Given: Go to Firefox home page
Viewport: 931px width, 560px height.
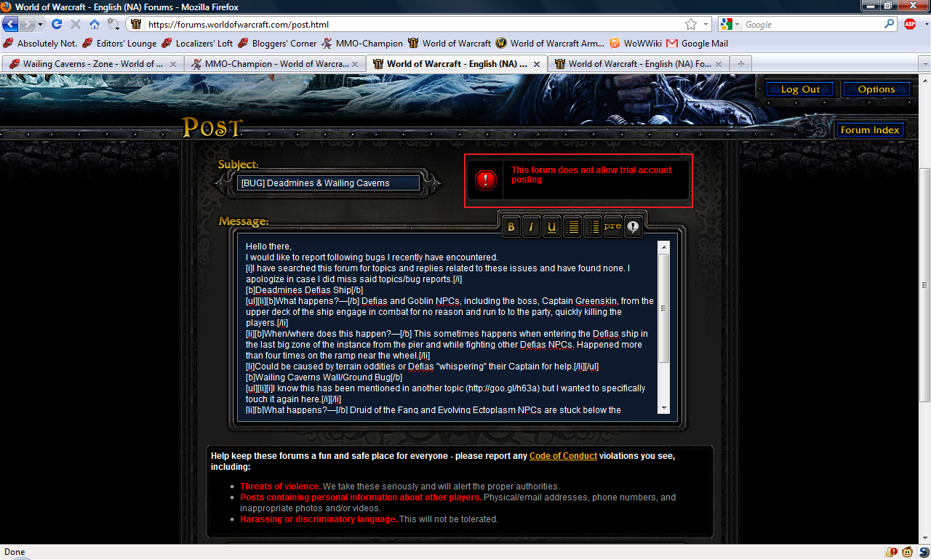Looking at the screenshot, I should coord(95,24).
